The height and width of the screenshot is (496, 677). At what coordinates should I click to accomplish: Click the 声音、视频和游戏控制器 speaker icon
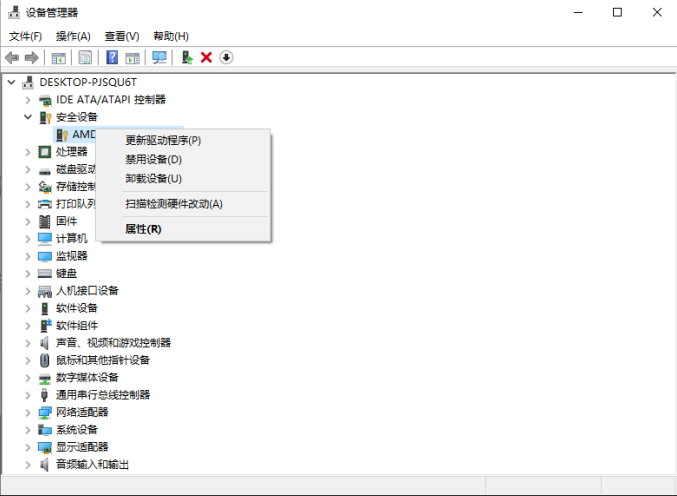click(x=44, y=343)
